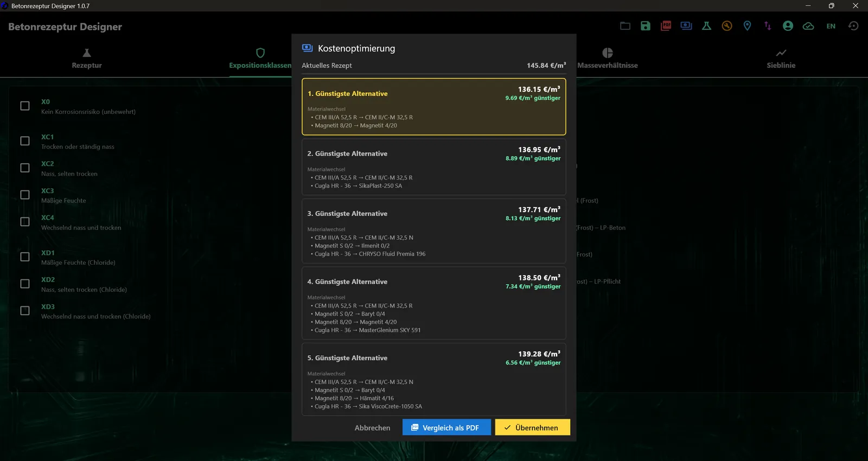Click the current recipe price 145.84 €/m³

pos(546,65)
